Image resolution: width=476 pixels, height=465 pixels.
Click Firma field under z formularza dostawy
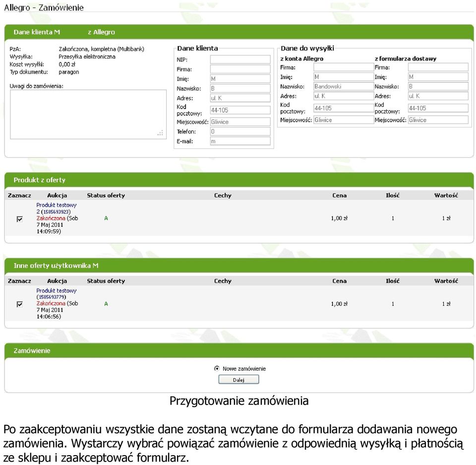pos(438,67)
